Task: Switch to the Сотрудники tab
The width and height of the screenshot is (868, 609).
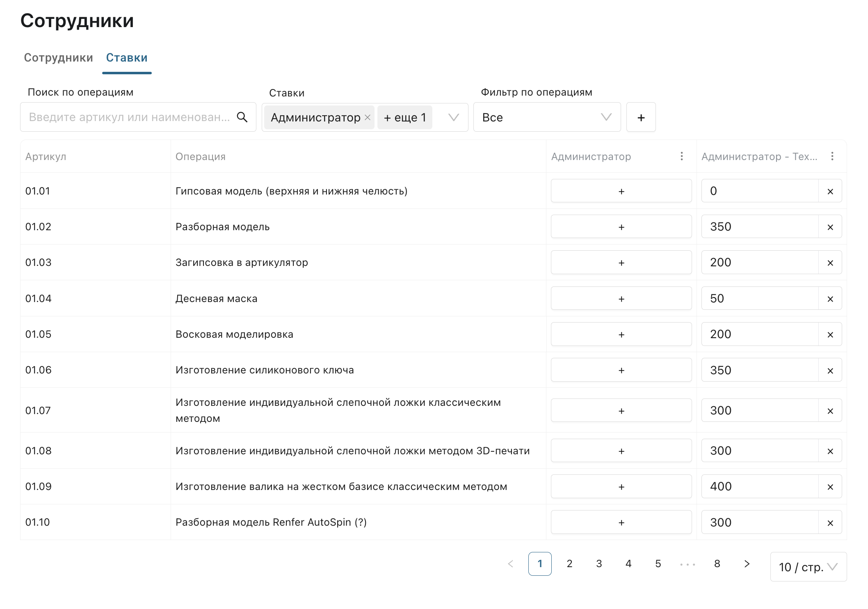Action: [58, 58]
